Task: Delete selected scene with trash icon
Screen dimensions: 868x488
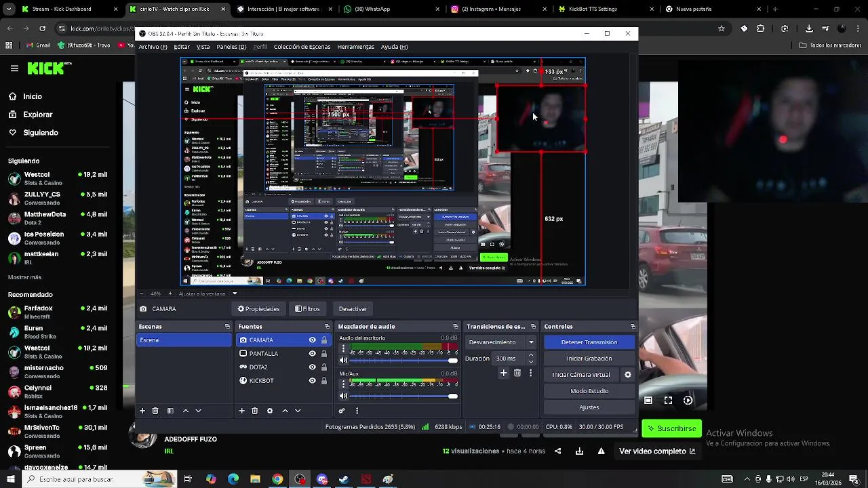Action: pyautogui.click(x=155, y=411)
